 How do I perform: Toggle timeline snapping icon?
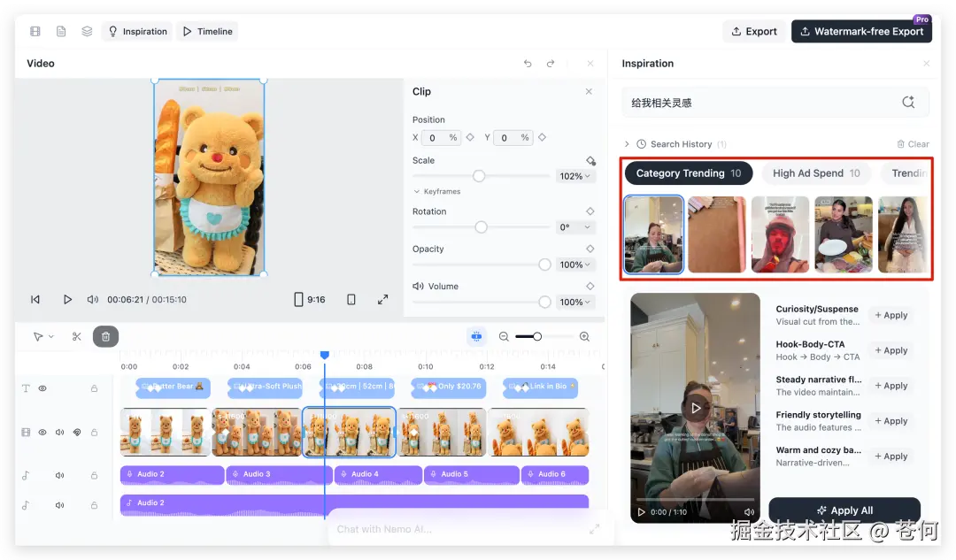pos(476,336)
